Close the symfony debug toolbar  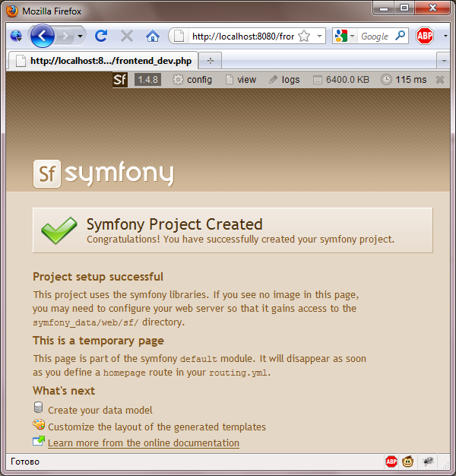click(439, 80)
